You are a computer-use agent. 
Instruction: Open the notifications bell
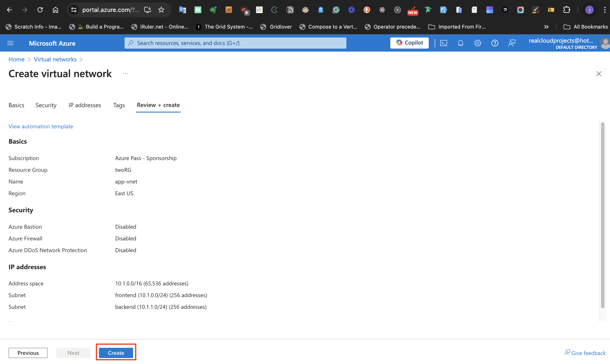pyautogui.click(x=460, y=43)
